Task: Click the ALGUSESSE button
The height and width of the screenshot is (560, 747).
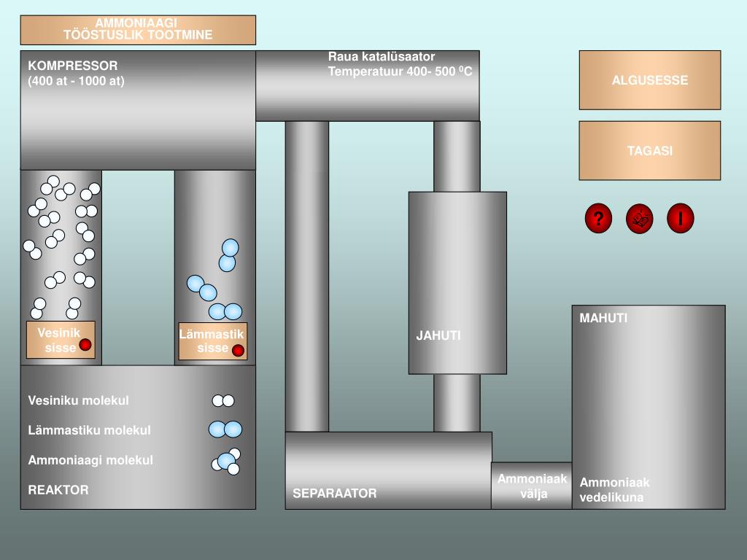Action: (x=650, y=80)
